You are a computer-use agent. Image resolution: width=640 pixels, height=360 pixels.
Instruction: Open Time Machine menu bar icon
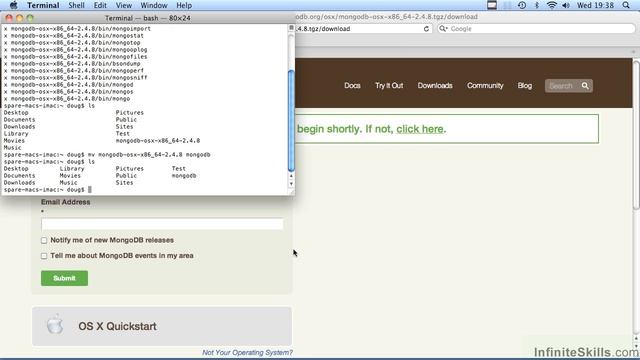coord(522,5)
